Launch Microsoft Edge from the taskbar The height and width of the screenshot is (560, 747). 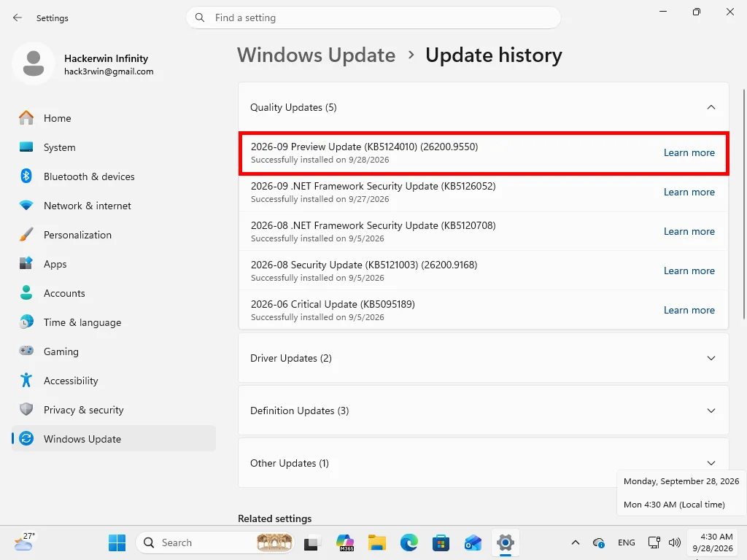coord(409,542)
